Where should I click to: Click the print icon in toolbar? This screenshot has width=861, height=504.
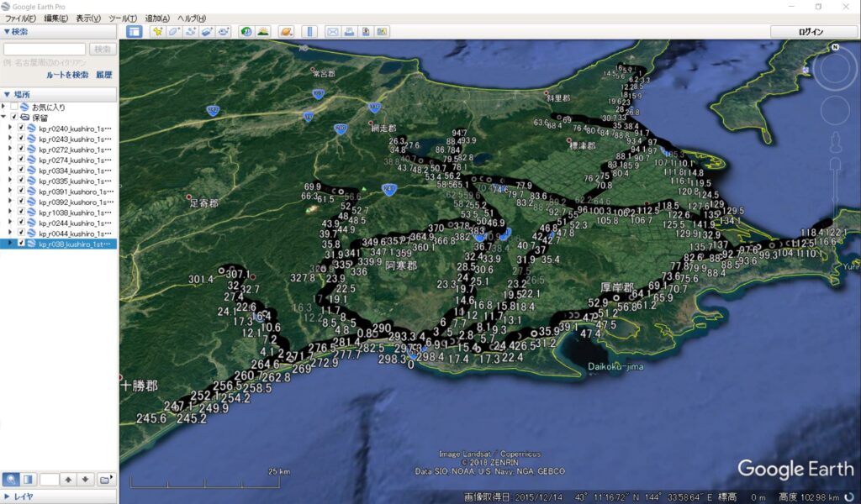tap(349, 32)
